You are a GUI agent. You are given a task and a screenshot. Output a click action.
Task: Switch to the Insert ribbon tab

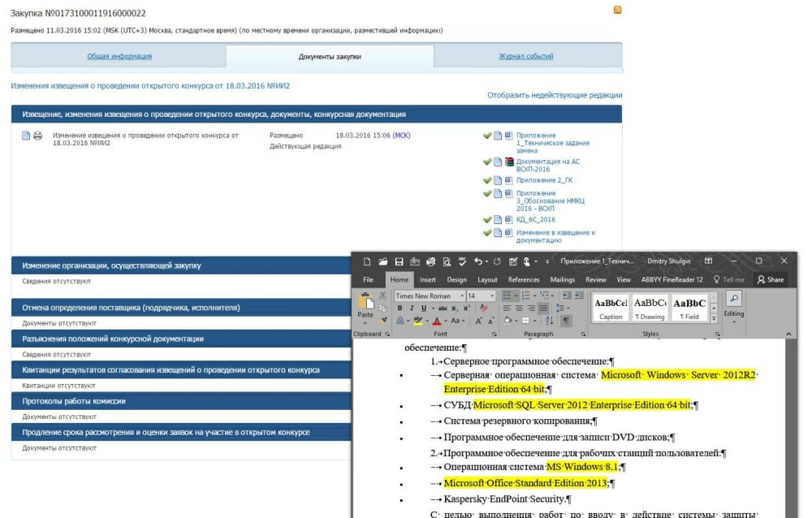tap(427, 280)
